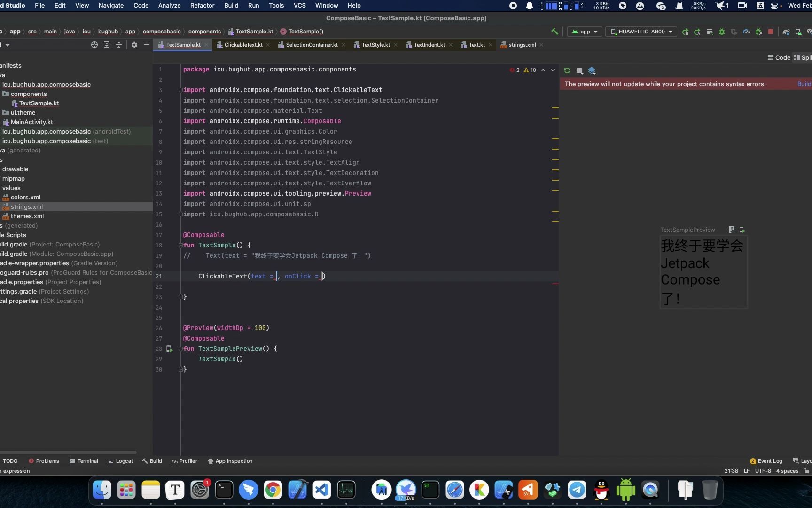Viewport: 812px width, 508px height.
Task: Run TextSamplePreview from the gutter icon
Action: [x=170, y=349]
